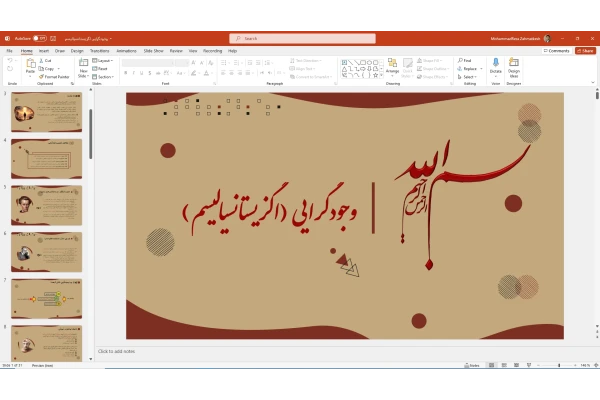Expand the Select dropdown in Editing

tap(468, 76)
